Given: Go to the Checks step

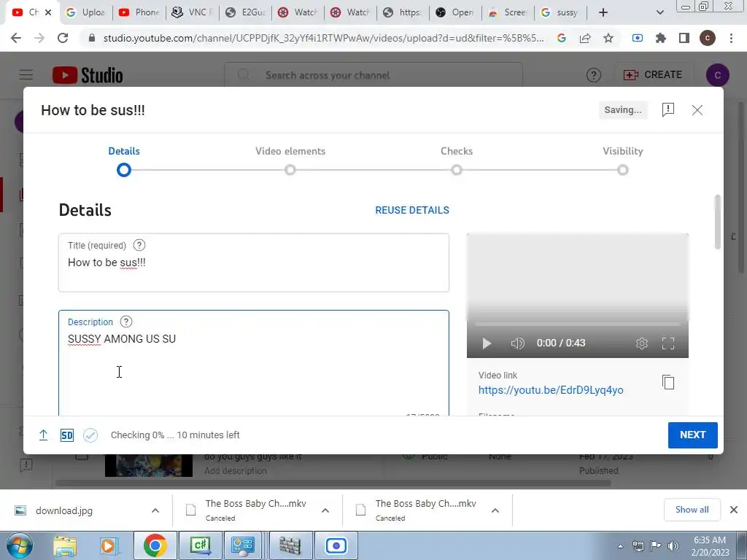Looking at the screenshot, I should pos(457,160).
